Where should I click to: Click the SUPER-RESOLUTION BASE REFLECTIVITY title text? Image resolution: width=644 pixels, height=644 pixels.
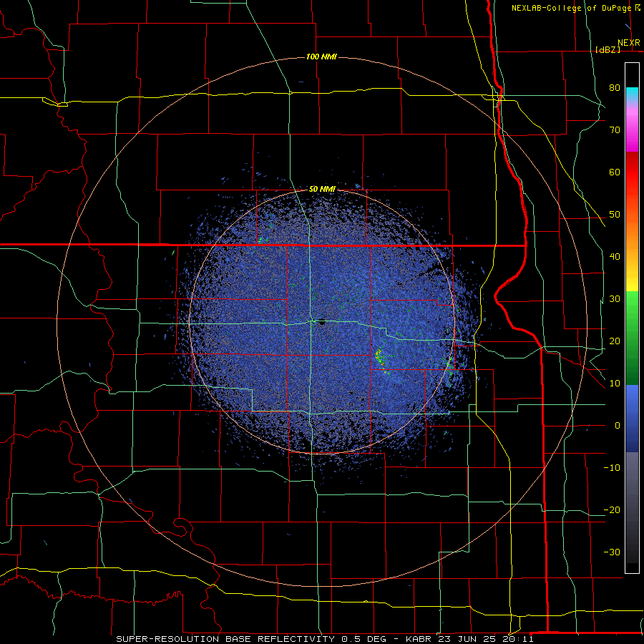pyautogui.click(x=227, y=639)
